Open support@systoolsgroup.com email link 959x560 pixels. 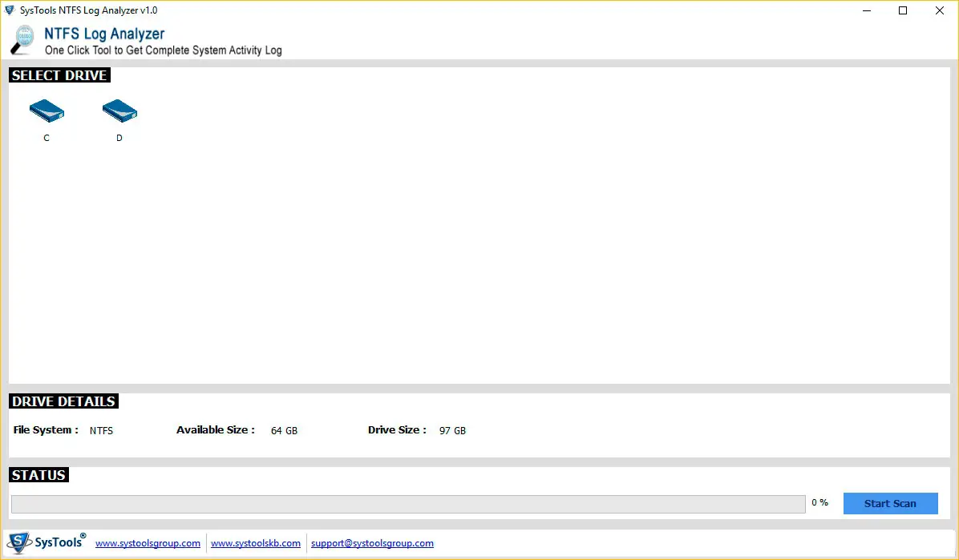[x=373, y=543]
